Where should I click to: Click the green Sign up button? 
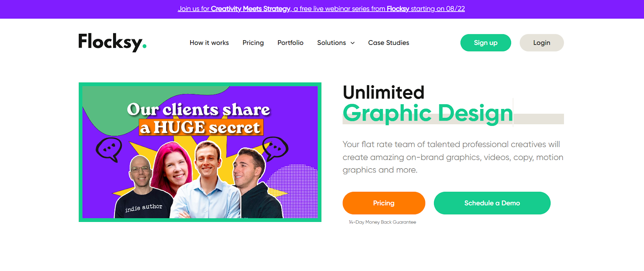click(x=486, y=43)
